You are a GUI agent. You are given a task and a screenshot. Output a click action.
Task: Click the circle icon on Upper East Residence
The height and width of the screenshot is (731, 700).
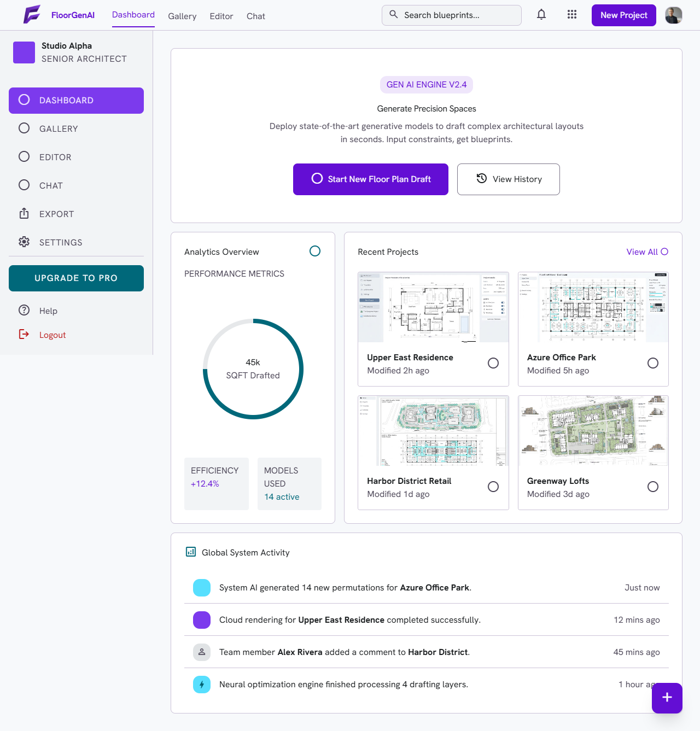pos(493,364)
